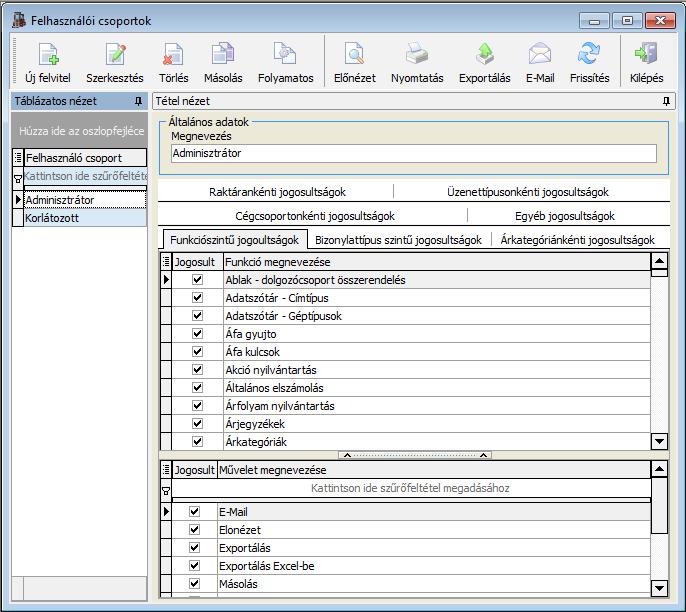Screen dimensions: 686x612
Task: Open Üzenettípusonkénti jogosultságok tab
Action: tap(528, 192)
